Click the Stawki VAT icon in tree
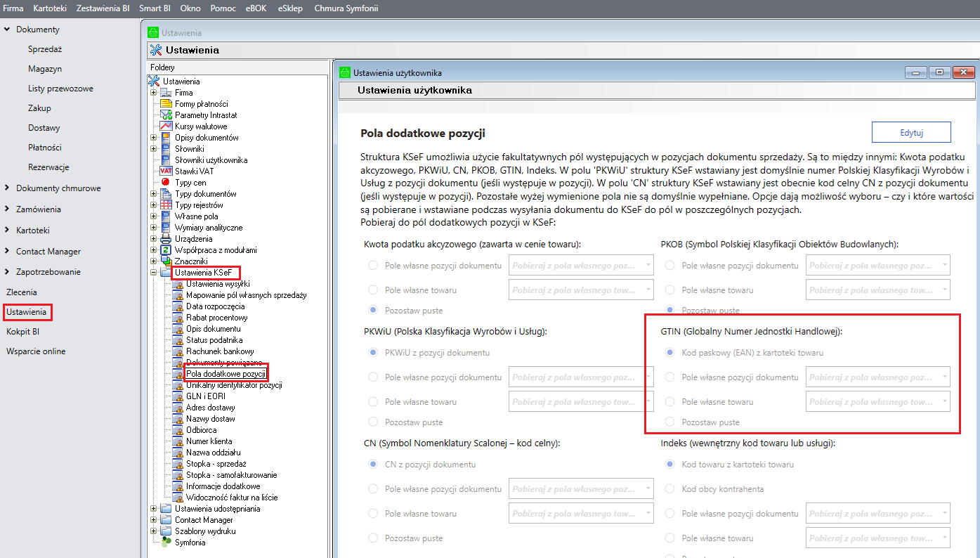 (166, 171)
